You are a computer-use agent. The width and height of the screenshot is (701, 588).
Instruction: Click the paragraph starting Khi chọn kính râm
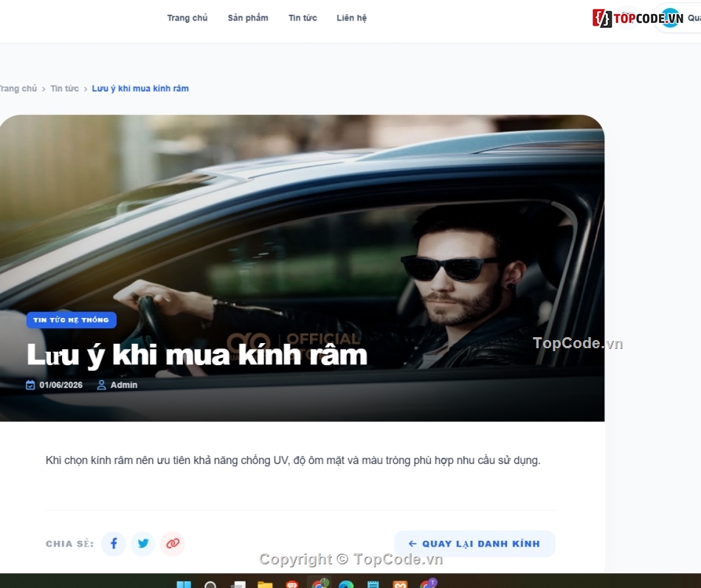[293, 460]
